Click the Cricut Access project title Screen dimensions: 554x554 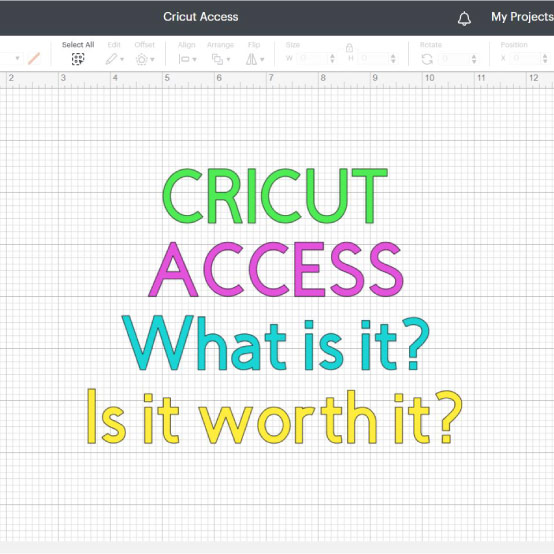click(201, 17)
